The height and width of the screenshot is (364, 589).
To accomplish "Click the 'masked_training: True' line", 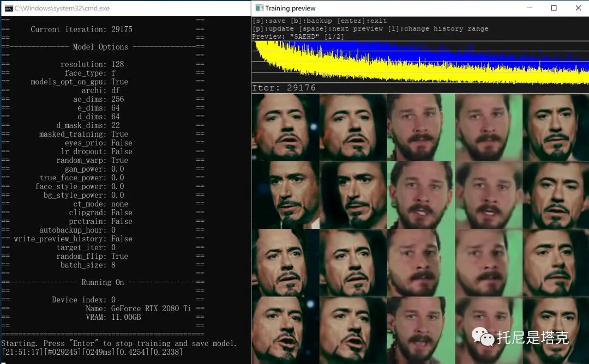I will click(x=84, y=134).
